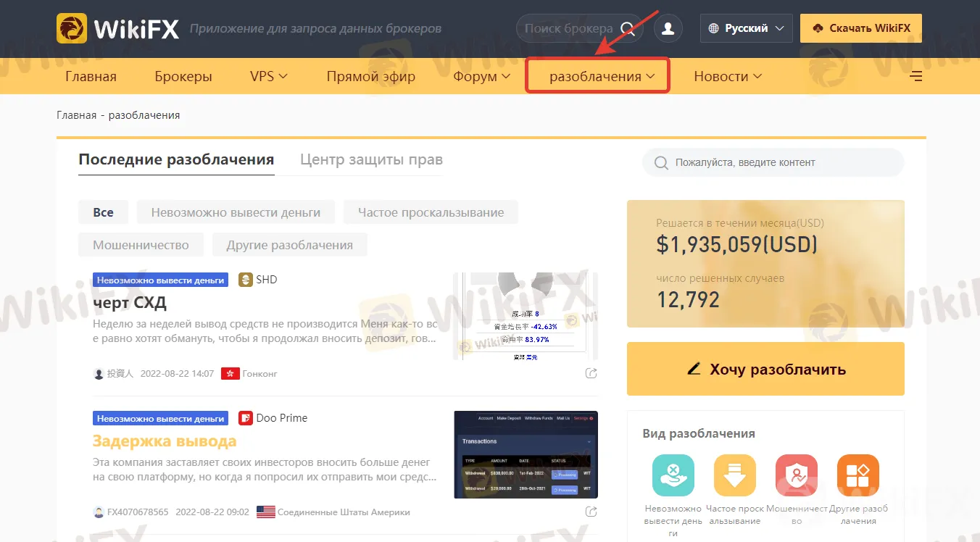
Task: Open the Doo Prime transactions thumbnail
Action: (526, 454)
